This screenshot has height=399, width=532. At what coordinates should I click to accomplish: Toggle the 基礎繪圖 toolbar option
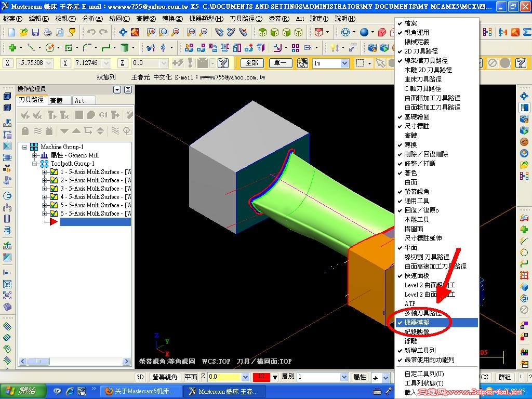[x=437, y=117]
